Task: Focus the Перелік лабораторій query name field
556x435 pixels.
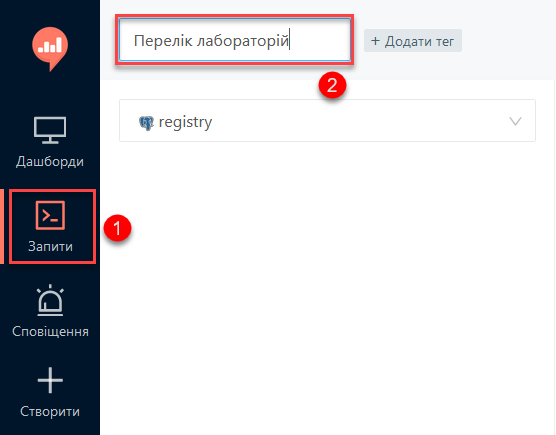Action: pyautogui.click(x=235, y=40)
